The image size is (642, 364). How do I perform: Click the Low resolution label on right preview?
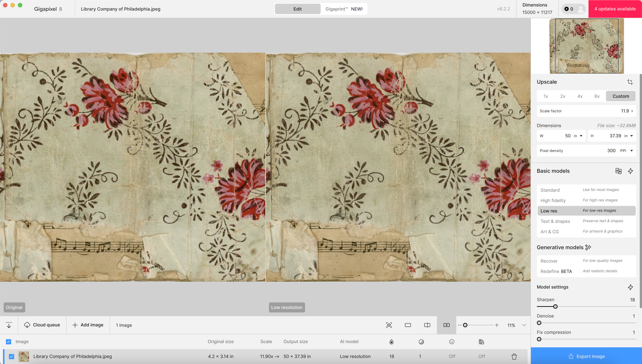pyautogui.click(x=287, y=307)
